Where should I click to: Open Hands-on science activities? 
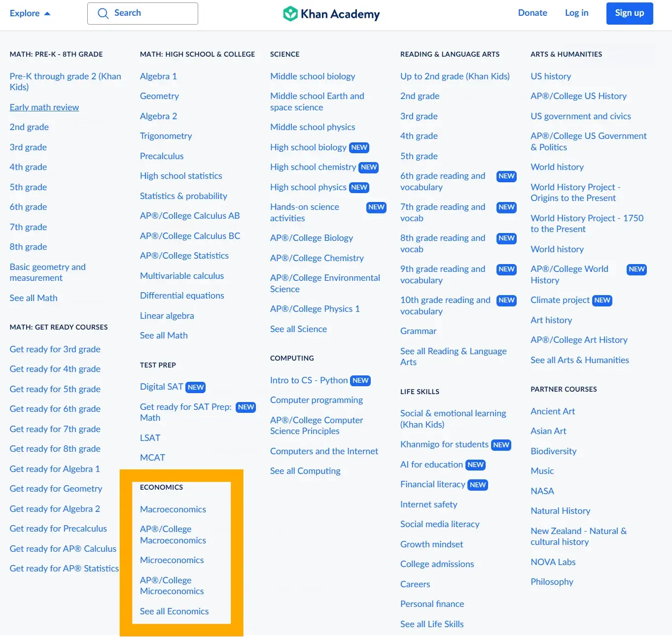305,212
